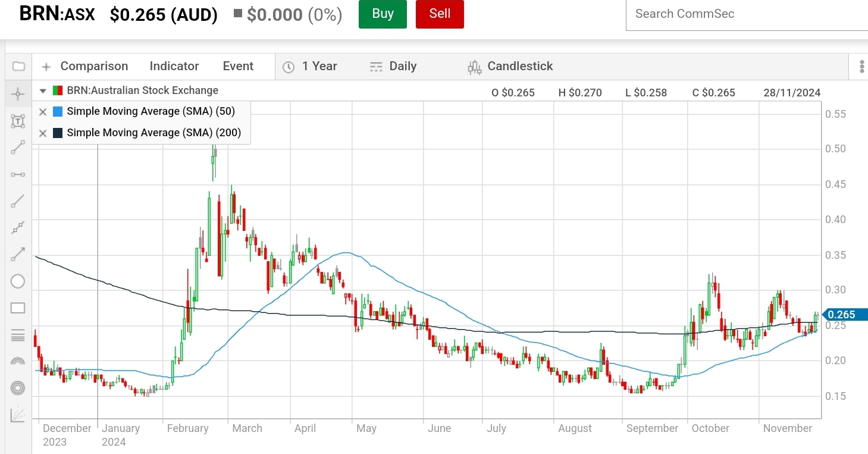The width and height of the screenshot is (868, 454).
Task: Open the folder icon in the toolbar
Action: [18, 66]
